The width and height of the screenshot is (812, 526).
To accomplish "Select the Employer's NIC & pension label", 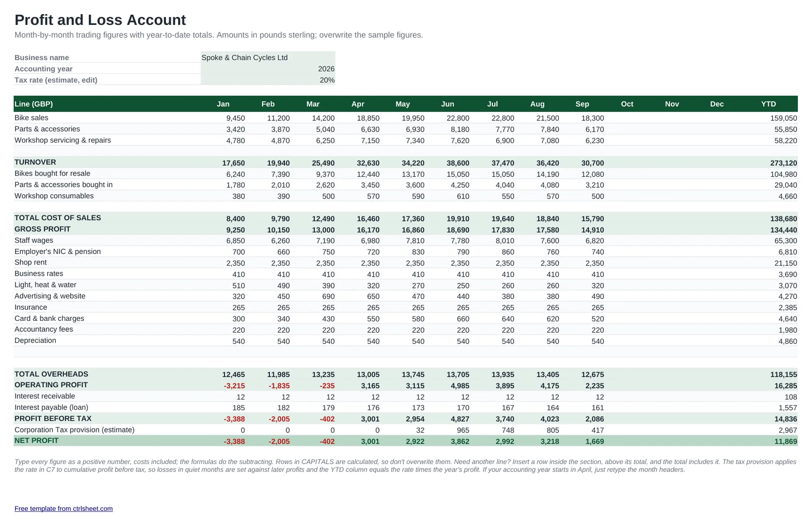I will pos(57,251).
